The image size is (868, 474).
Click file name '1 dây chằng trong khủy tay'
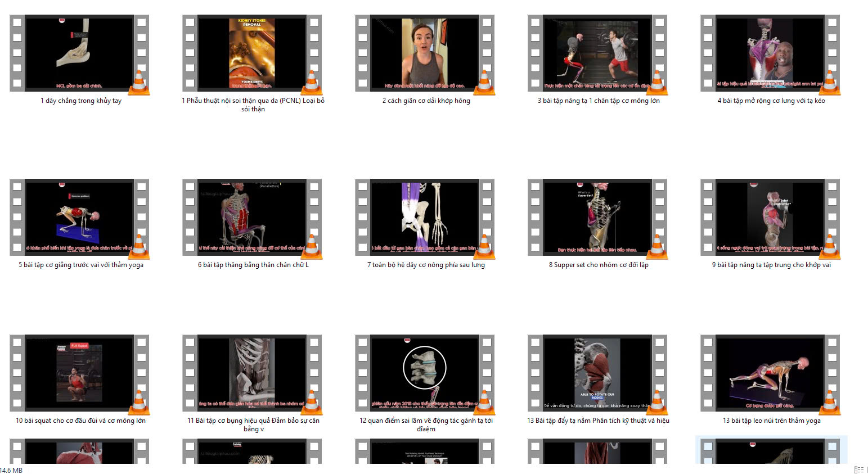(x=81, y=101)
